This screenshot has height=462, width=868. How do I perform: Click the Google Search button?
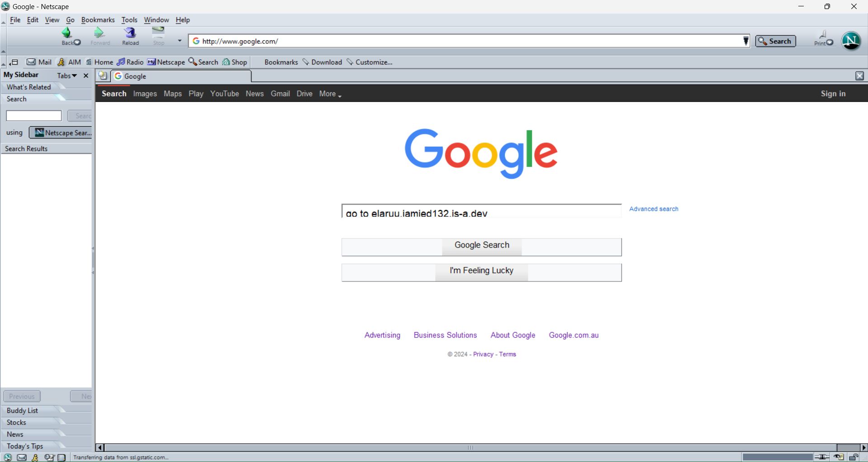pos(481,247)
